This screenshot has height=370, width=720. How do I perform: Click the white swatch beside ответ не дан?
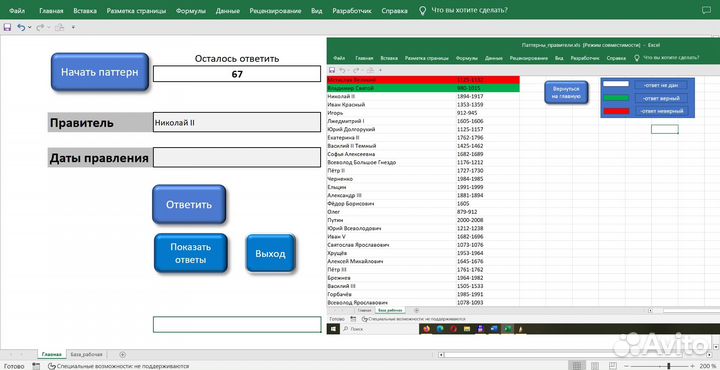coord(616,84)
